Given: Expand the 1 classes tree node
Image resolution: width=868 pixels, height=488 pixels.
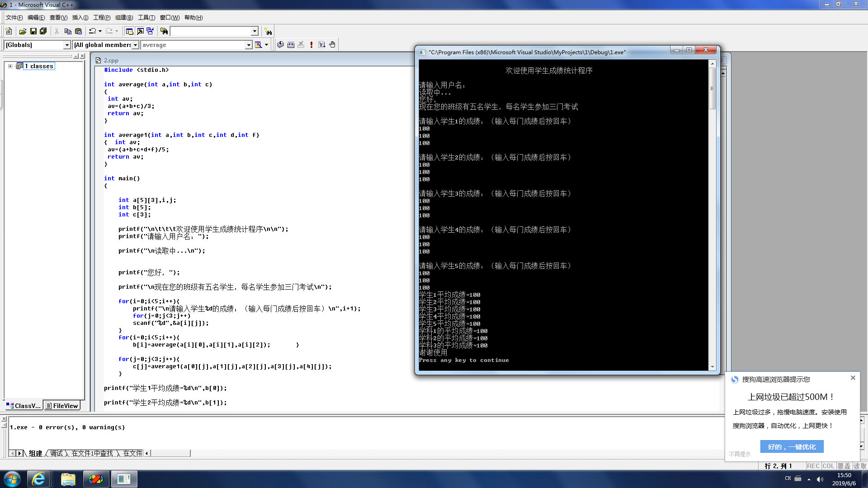Looking at the screenshot, I should (10, 66).
